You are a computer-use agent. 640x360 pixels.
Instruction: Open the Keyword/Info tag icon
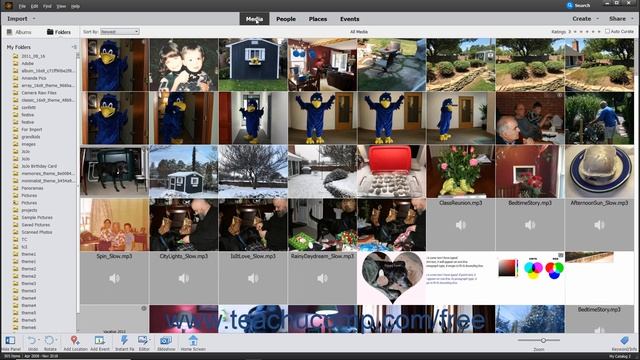point(624,340)
